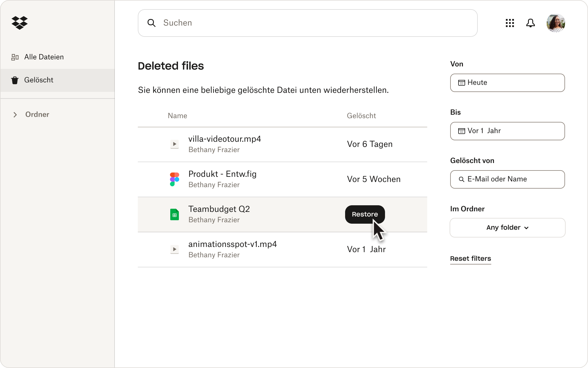
Task: Open the Any folder dropdown
Action: (x=507, y=228)
